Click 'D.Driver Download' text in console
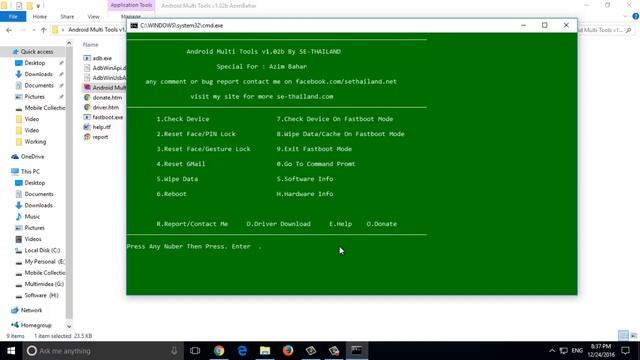The image size is (640, 360). point(278,224)
